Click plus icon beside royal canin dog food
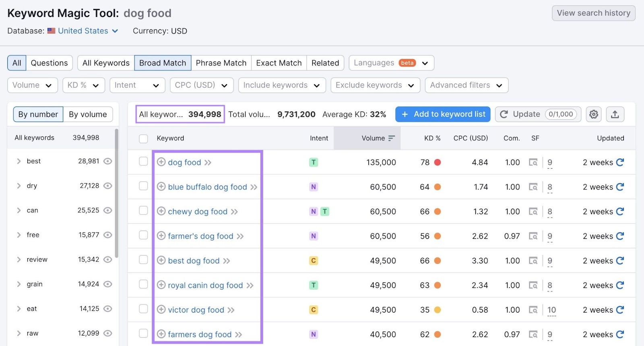Image resolution: width=644 pixels, height=346 pixels. (161, 285)
